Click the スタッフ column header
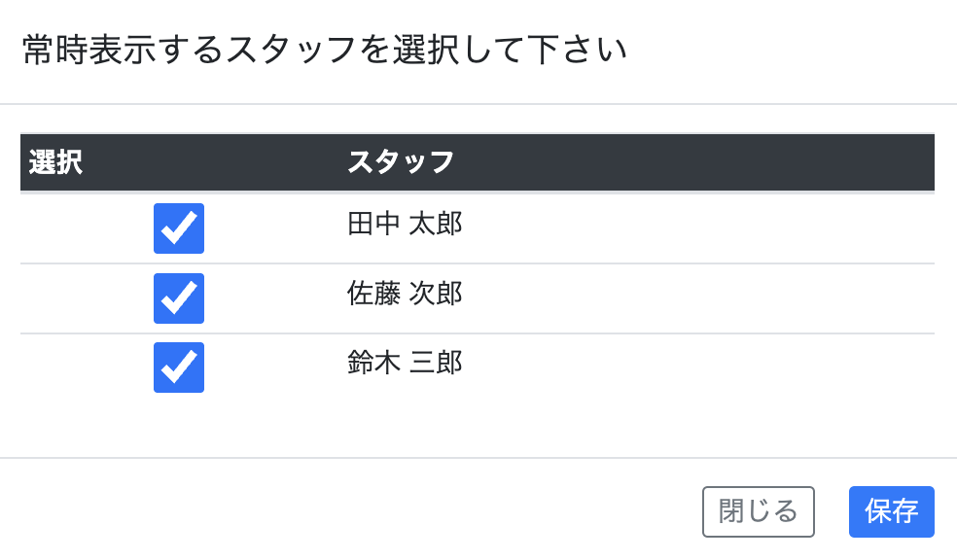Screen dimensions: 957x560 pyautogui.click(x=401, y=162)
